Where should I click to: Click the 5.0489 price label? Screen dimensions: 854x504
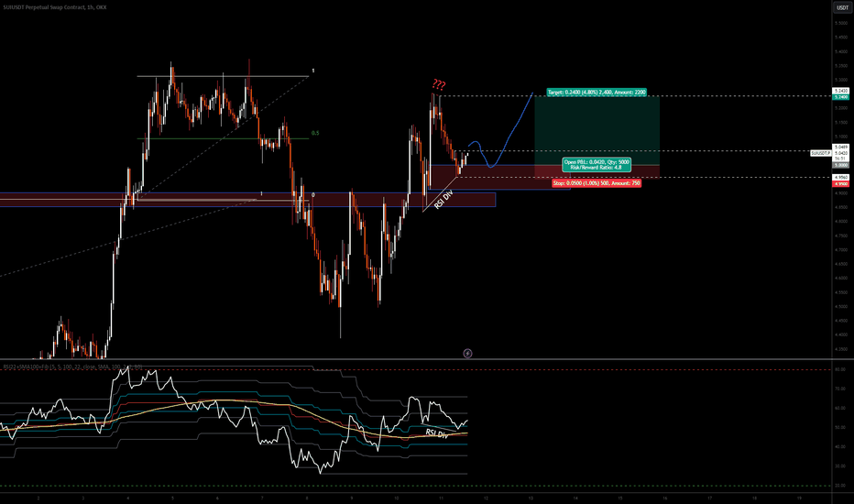(x=840, y=148)
